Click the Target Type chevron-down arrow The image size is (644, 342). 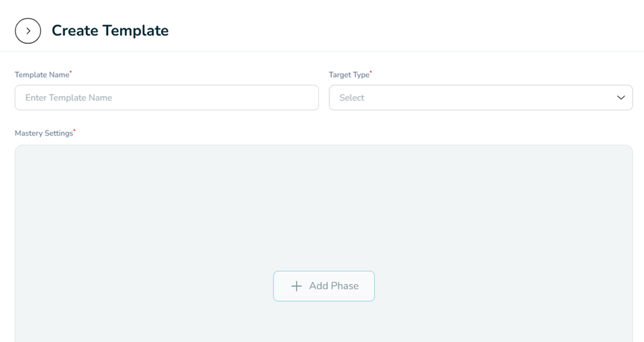click(x=620, y=98)
